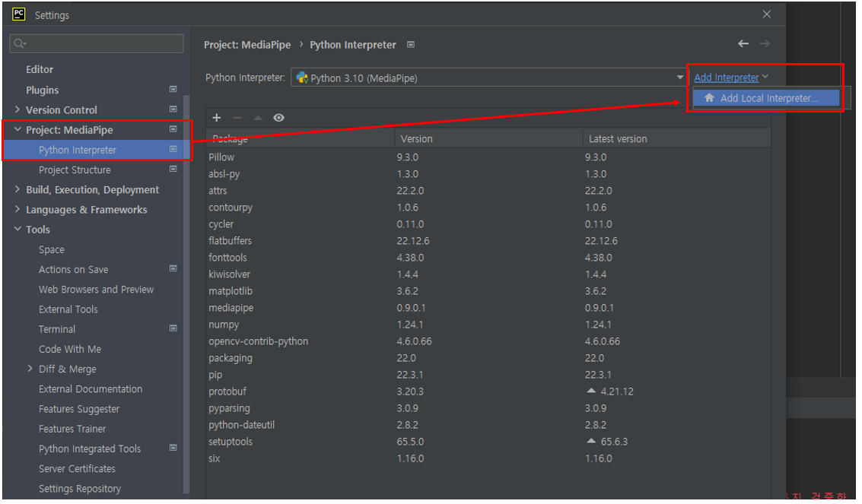Select the opencv-contrib-python package row
This screenshot has height=504, width=862.
coord(488,341)
